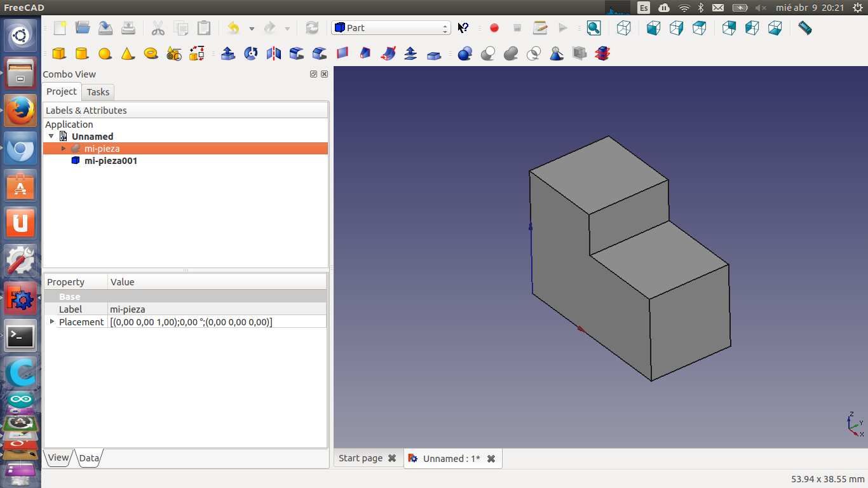This screenshot has width=868, height=488.
Task: Switch to the Tasks tab
Action: (x=98, y=92)
